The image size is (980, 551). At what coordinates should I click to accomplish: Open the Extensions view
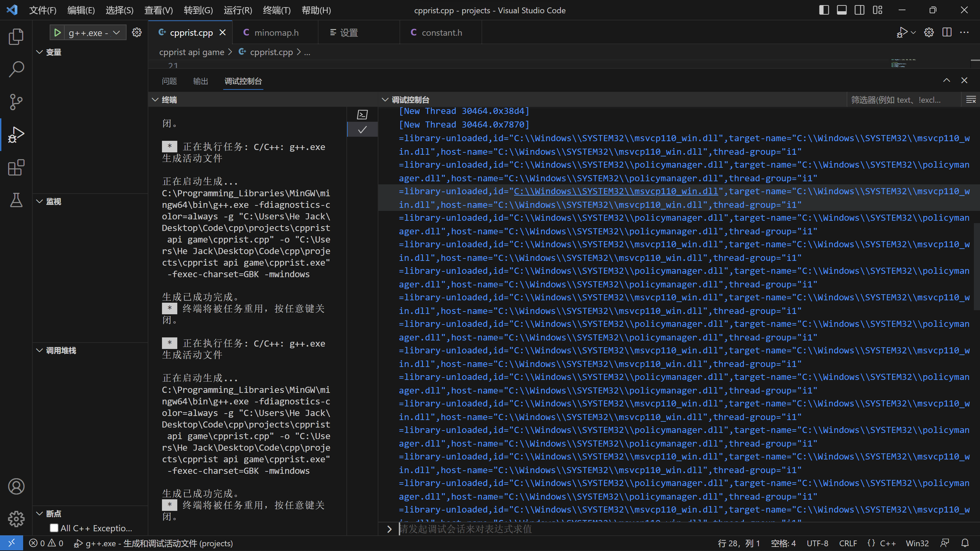tap(16, 167)
